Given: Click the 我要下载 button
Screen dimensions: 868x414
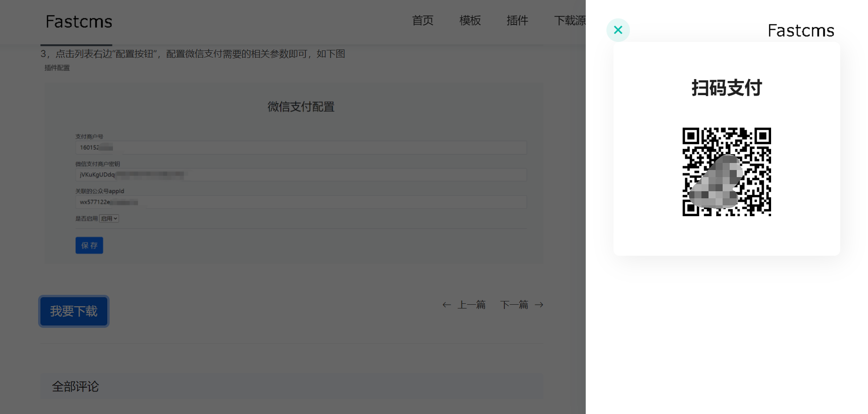Looking at the screenshot, I should click(74, 311).
